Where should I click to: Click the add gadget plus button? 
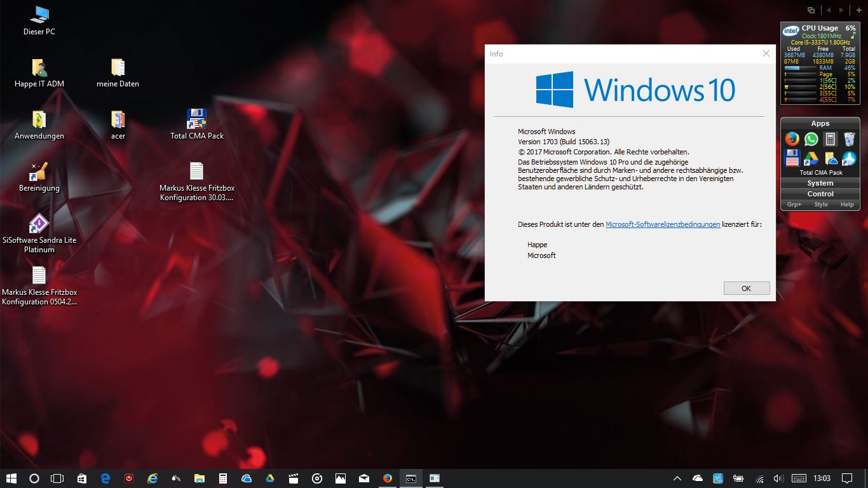(859, 10)
